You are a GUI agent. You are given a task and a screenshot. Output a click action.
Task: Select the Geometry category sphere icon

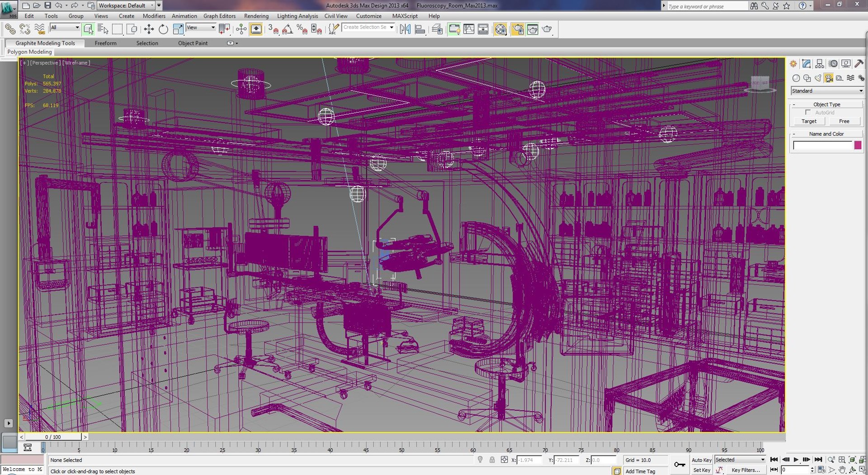(x=796, y=78)
